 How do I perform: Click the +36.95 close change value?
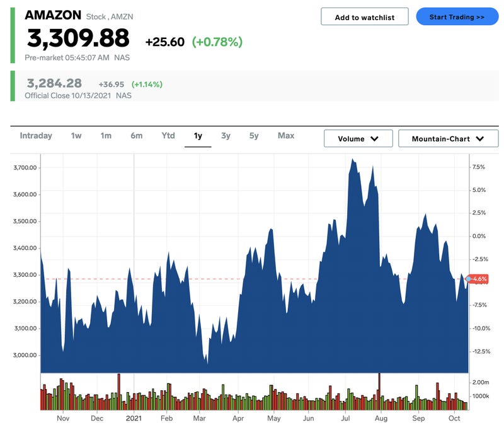pyautogui.click(x=112, y=84)
